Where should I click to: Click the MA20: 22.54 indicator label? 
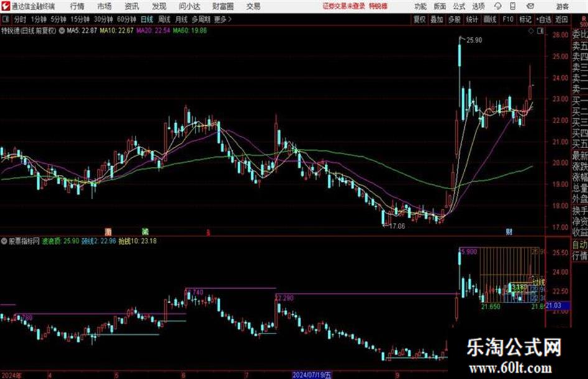click(153, 30)
